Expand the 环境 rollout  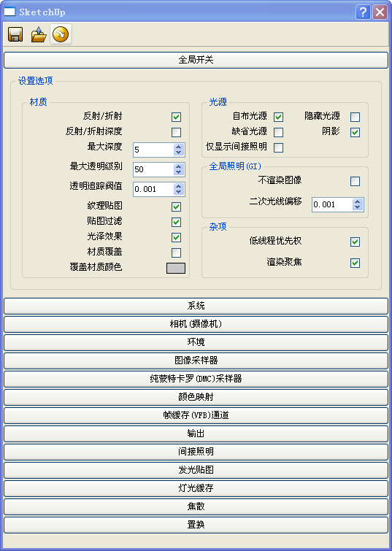196,342
